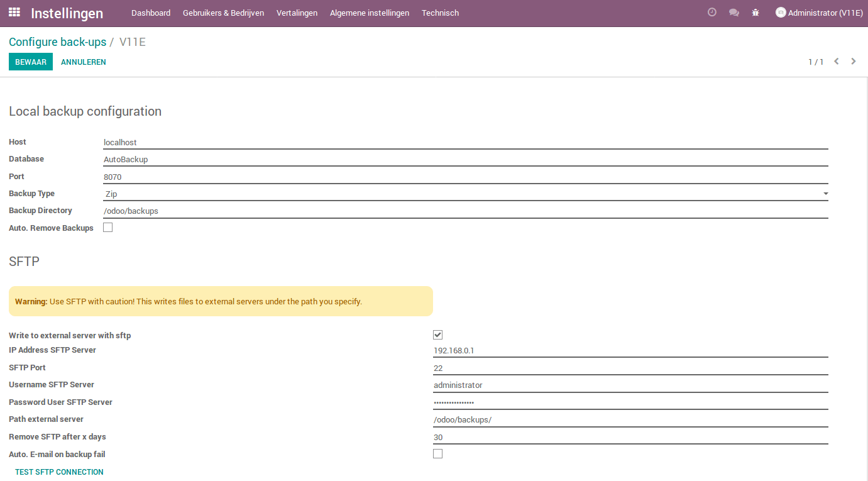Open the Gebruikers & Bedrijven menu
Viewport: 868px width, 481px height.
pyautogui.click(x=223, y=13)
